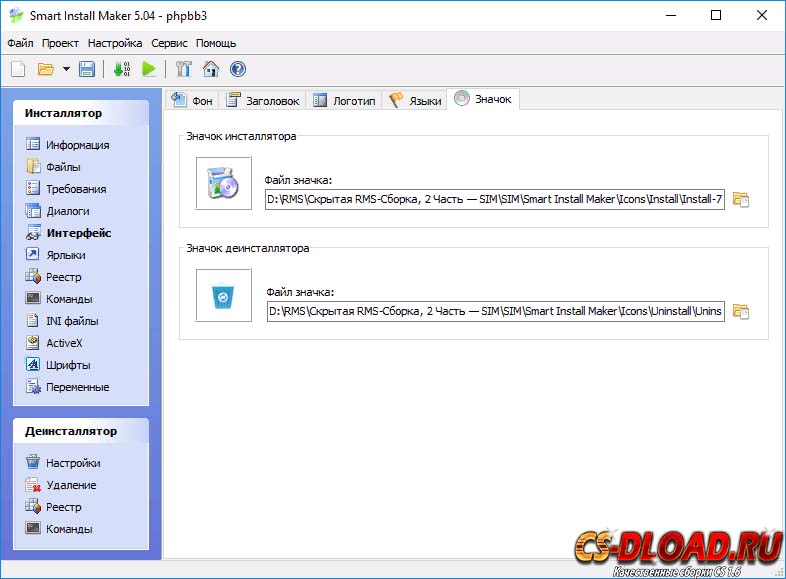This screenshot has height=579, width=786.
Task: Switch to the Логотип tab
Action: coord(344,100)
